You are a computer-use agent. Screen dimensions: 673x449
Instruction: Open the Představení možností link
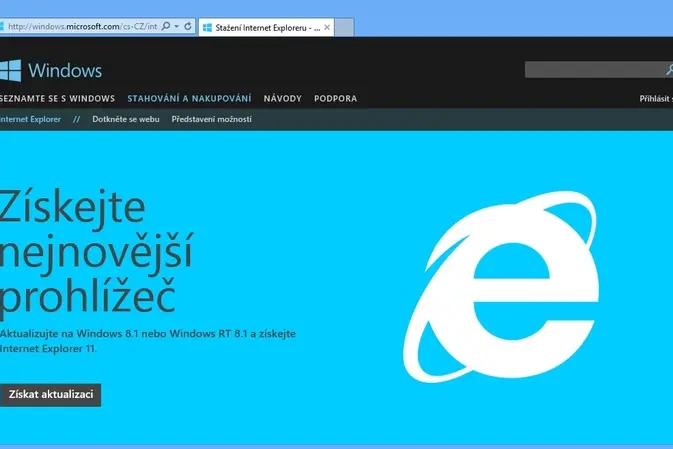(x=212, y=119)
